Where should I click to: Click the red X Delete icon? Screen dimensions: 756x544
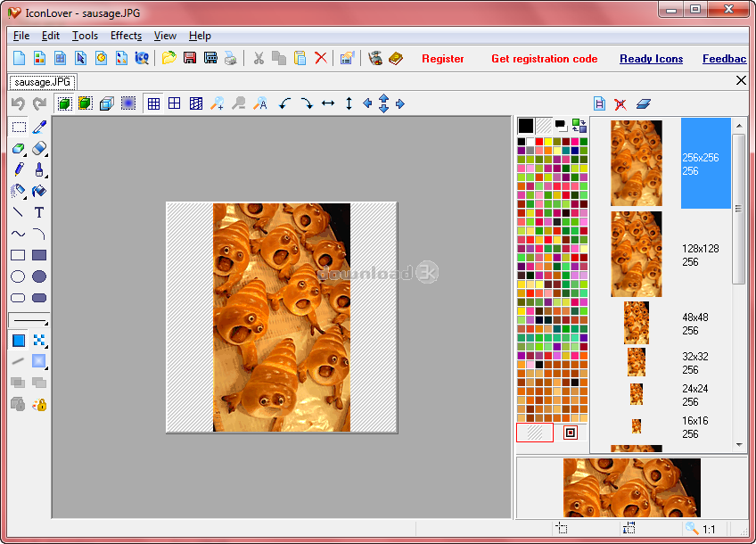[x=321, y=59]
